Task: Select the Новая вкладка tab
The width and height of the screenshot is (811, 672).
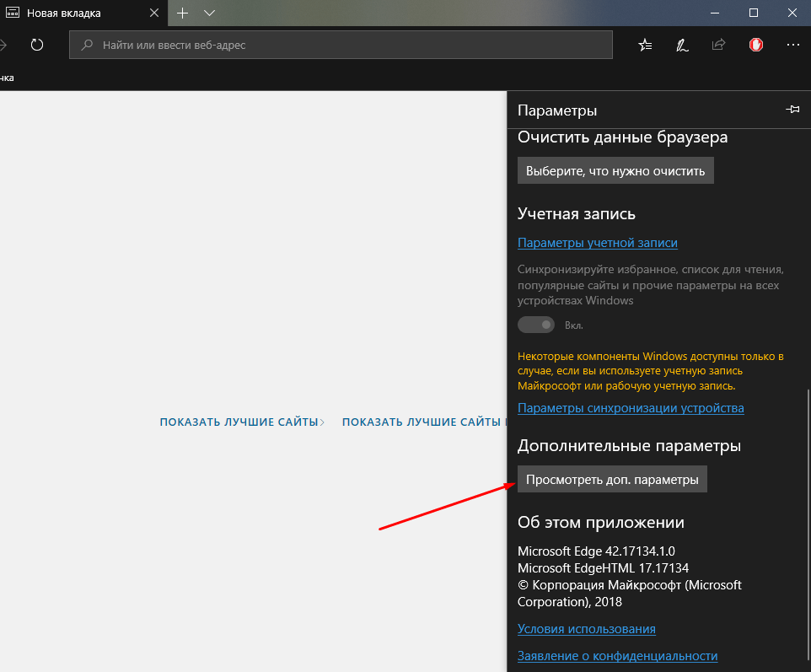Action: pos(83,13)
